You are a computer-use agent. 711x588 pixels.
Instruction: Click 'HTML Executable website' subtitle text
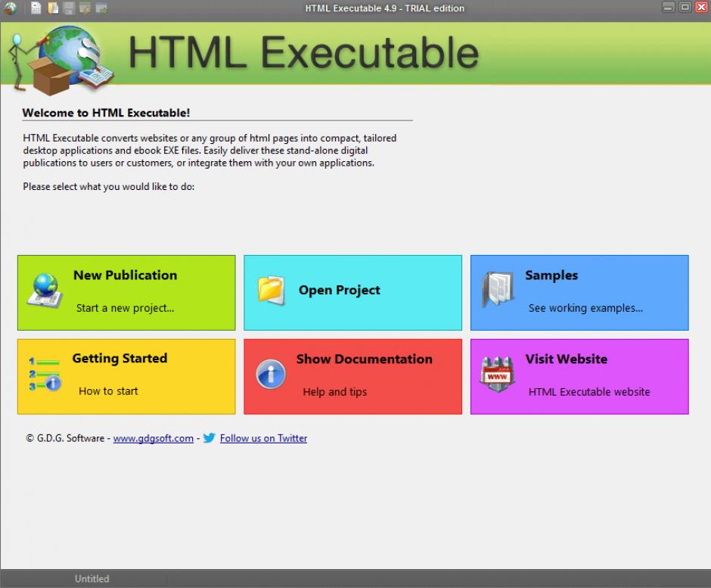(x=589, y=392)
